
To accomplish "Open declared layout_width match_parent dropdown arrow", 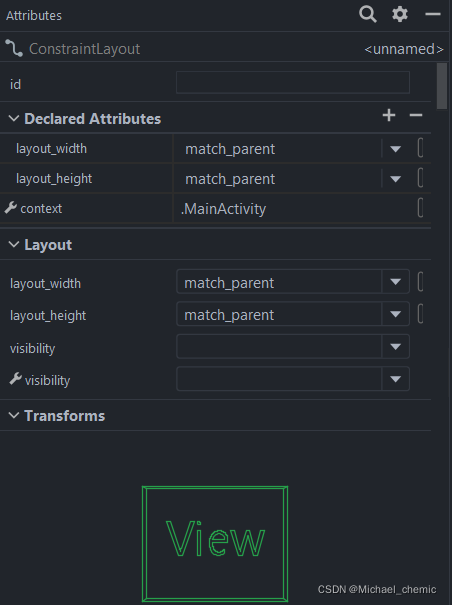I will pos(395,149).
